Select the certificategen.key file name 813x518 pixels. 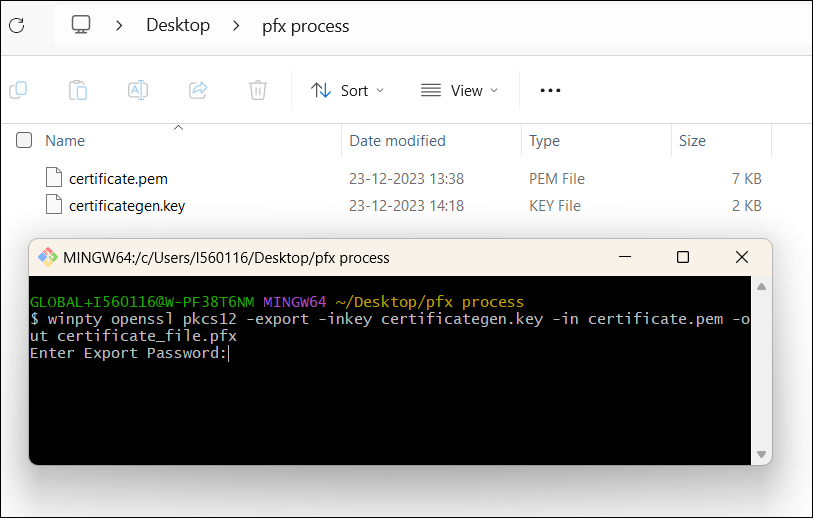coord(127,206)
